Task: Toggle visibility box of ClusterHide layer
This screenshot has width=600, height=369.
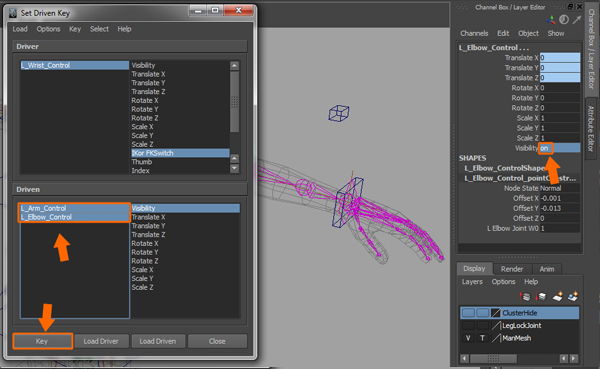Action: click(468, 313)
